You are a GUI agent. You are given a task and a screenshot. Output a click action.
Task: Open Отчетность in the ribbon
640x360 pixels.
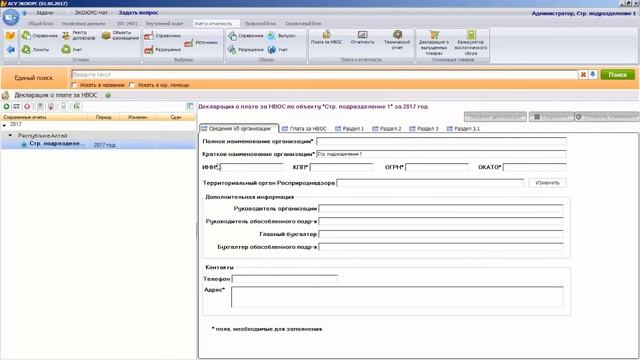(x=362, y=38)
